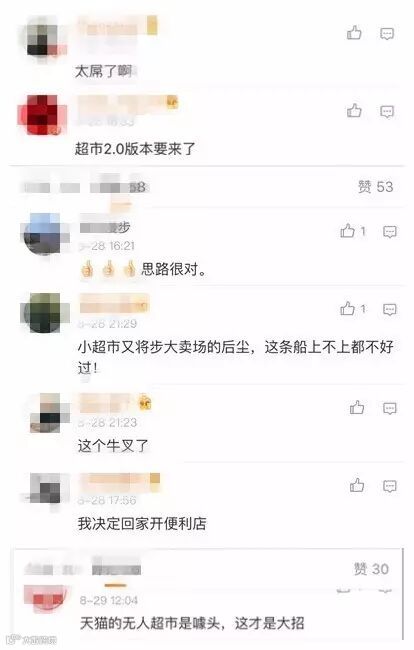Select comment text "天猫的无人超市是噱头，这才是大招"
The width and height of the screenshot is (414, 650).
(192, 623)
